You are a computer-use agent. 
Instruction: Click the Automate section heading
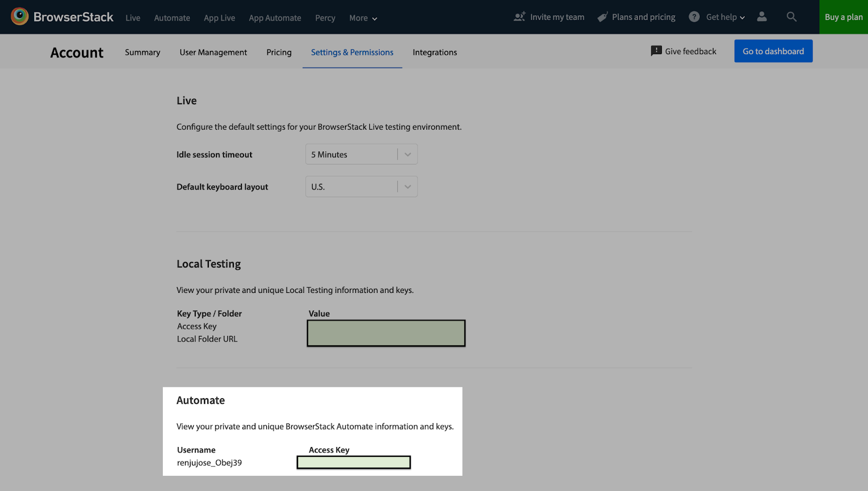pyautogui.click(x=201, y=400)
